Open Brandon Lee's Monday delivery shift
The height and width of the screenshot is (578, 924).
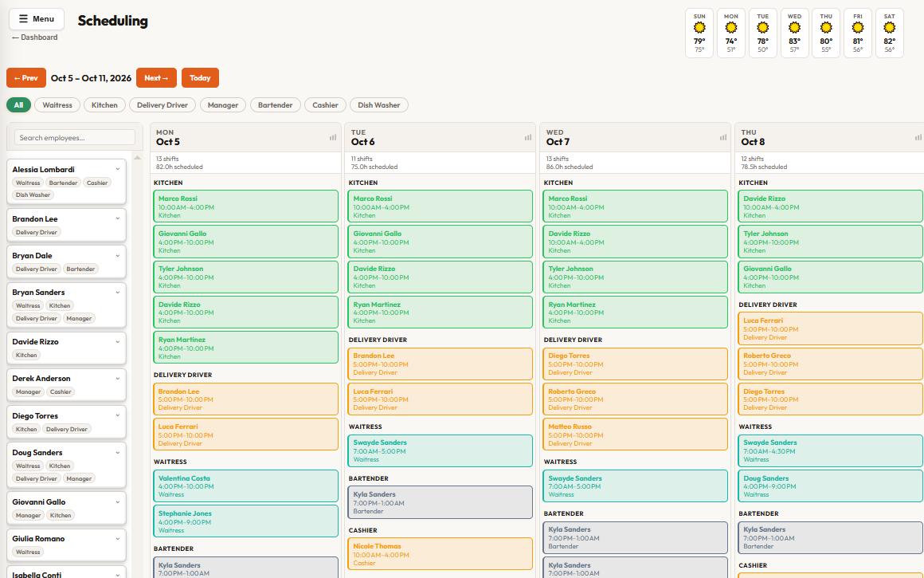245,399
